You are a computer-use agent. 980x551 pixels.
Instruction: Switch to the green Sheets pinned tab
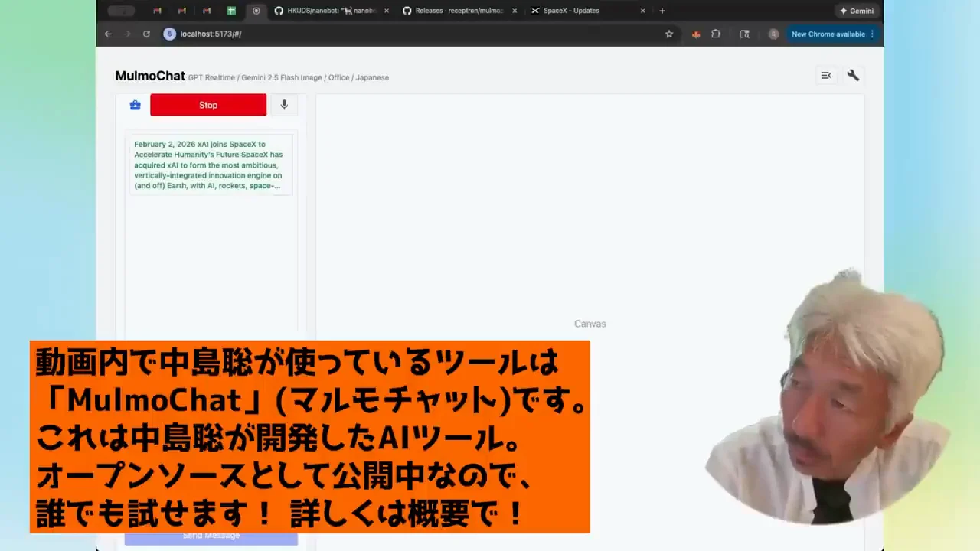231,11
